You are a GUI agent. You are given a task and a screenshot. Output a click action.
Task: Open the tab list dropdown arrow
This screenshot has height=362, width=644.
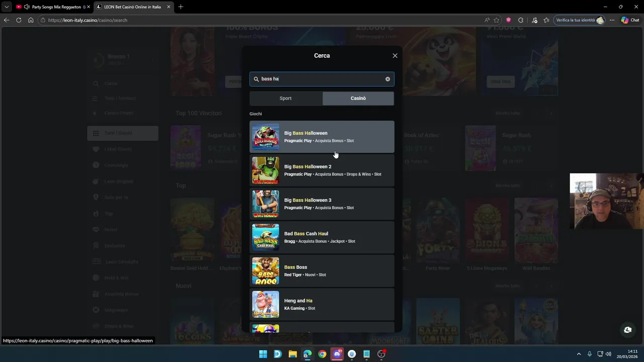7,7
